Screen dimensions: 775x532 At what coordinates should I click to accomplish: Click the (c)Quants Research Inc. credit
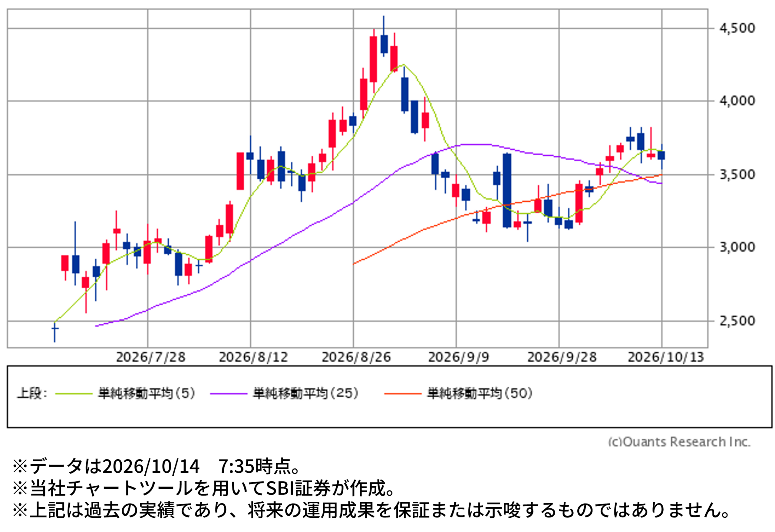click(679, 442)
